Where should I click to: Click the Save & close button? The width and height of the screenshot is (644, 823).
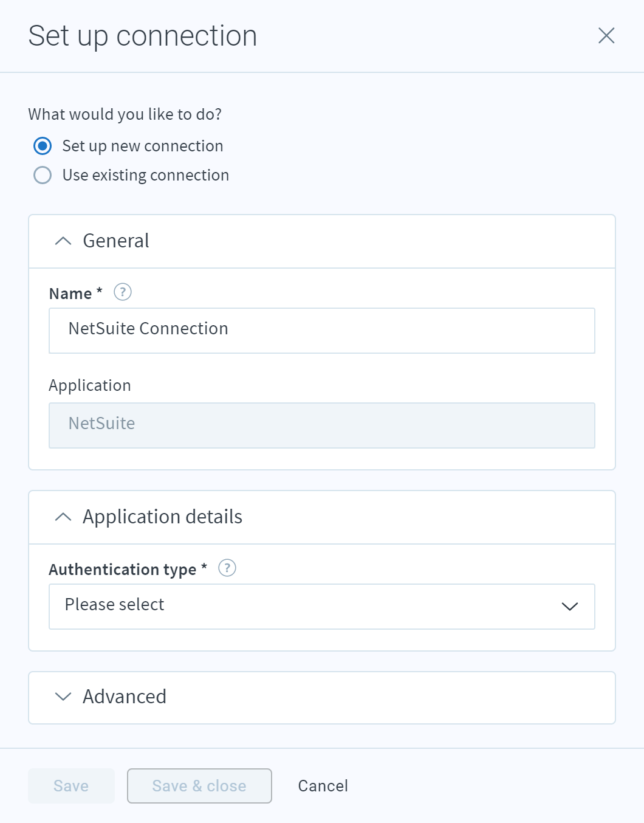pyautogui.click(x=199, y=786)
